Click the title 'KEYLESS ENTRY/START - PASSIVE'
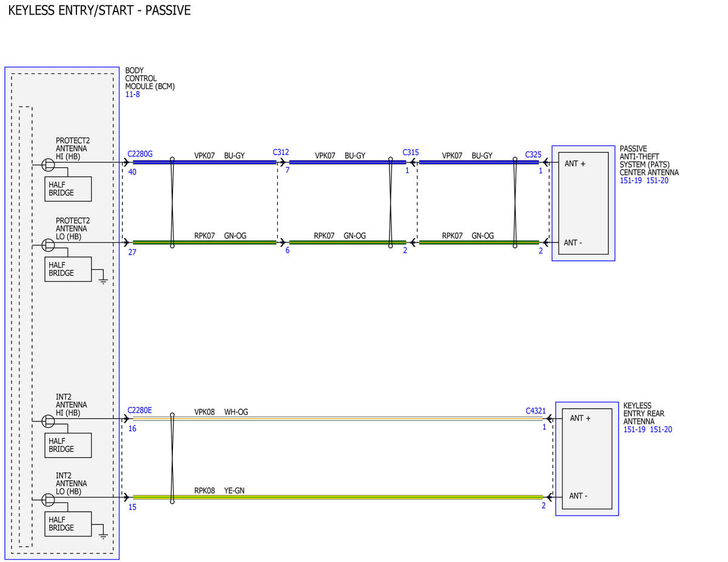The width and height of the screenshot is (728, 562). [x=99, y=10]
